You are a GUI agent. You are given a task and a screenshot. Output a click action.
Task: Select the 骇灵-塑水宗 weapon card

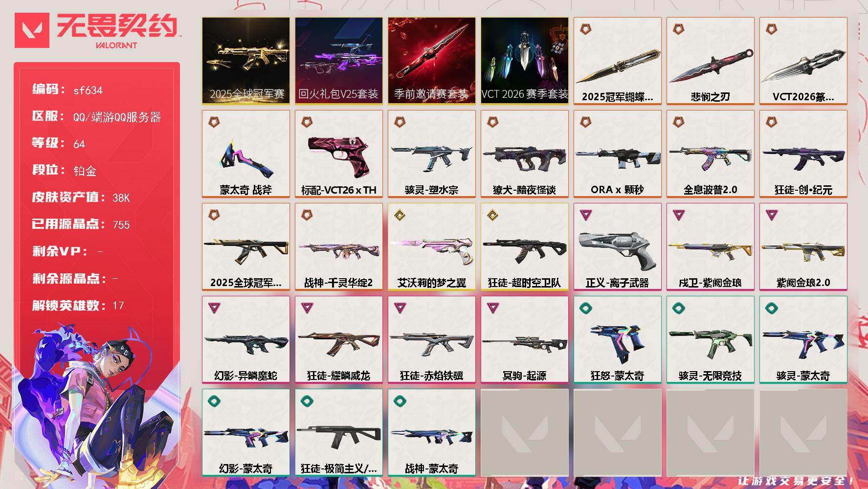pyautogui.click(x=432, y=154)
